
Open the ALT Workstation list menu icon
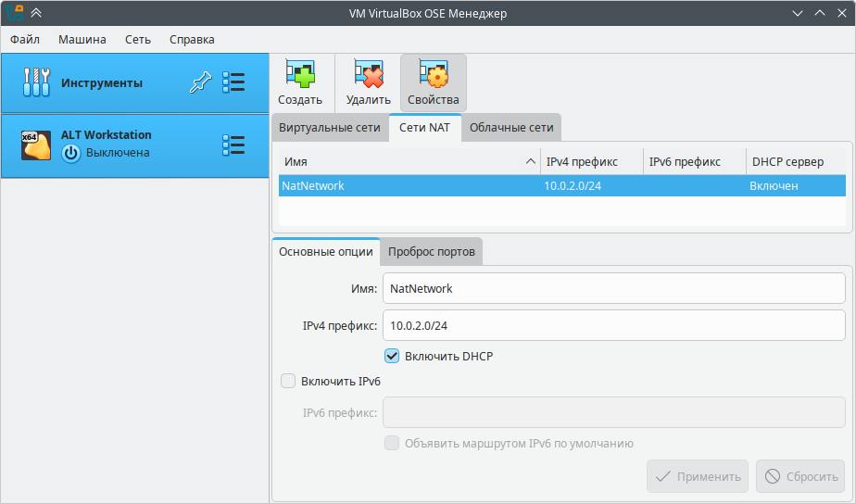[233, 145]
